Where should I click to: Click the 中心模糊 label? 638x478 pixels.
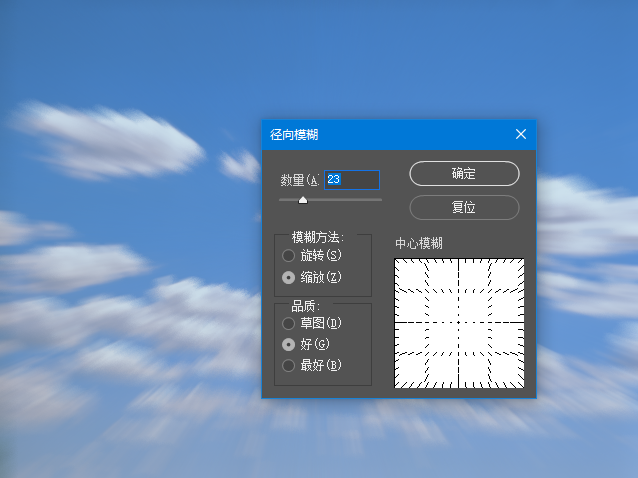tap(419, 243)
